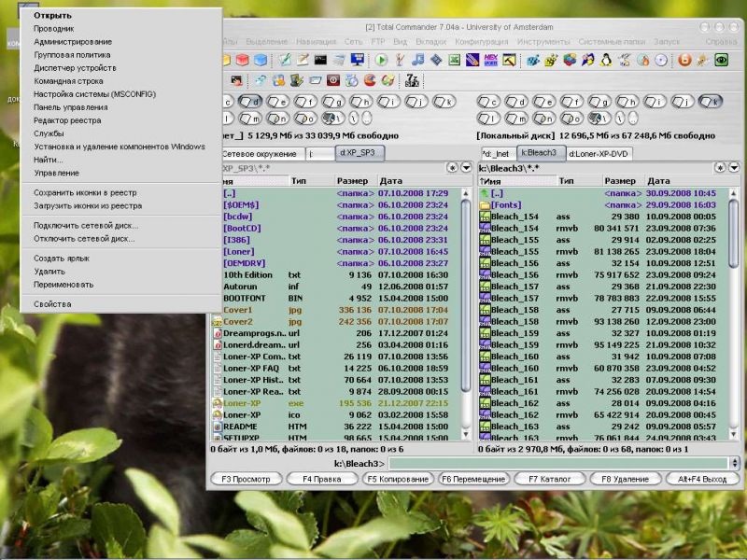Open command line history dropdown
The height and width of the screenshot is (560, 747).
coord(735,463)
